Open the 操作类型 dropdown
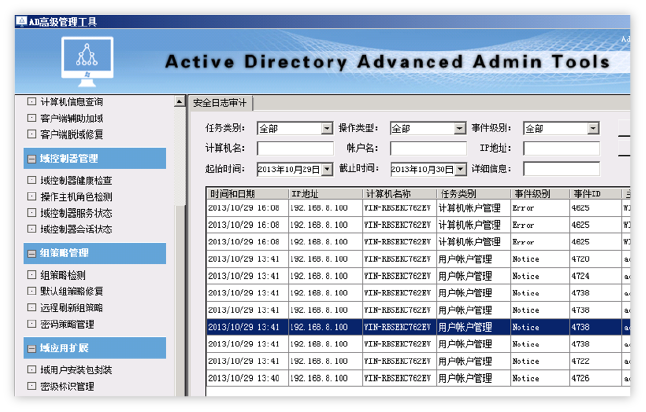 460,129
